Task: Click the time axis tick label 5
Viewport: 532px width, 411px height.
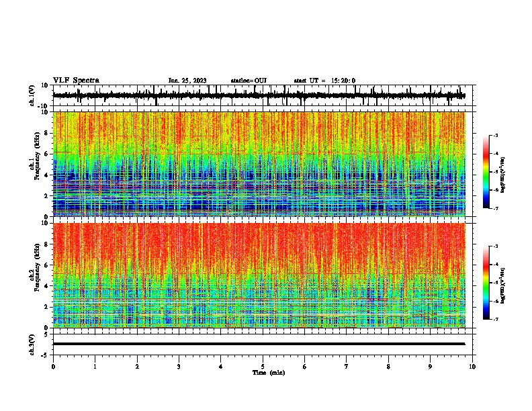Action: coord(263,367)
